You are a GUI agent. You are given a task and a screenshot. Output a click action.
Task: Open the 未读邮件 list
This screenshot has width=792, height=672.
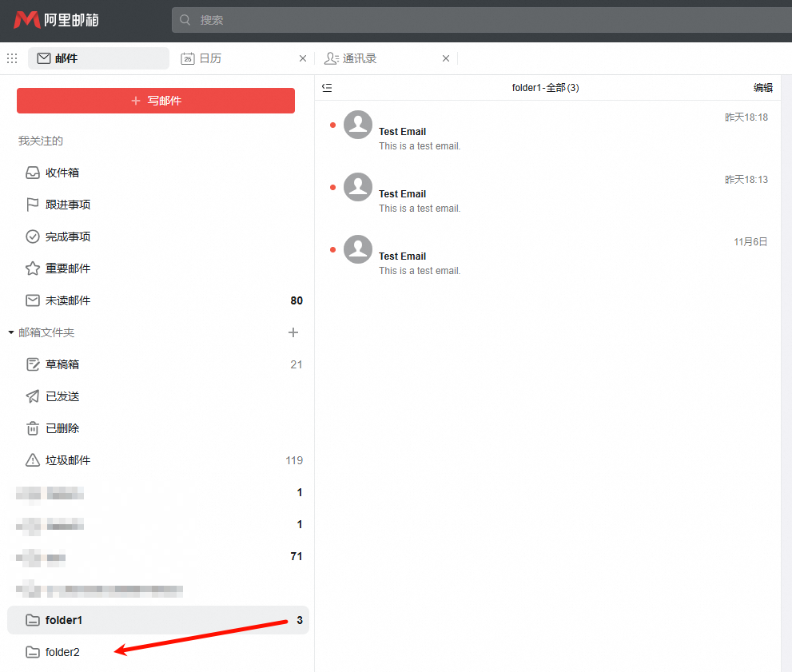158,300
